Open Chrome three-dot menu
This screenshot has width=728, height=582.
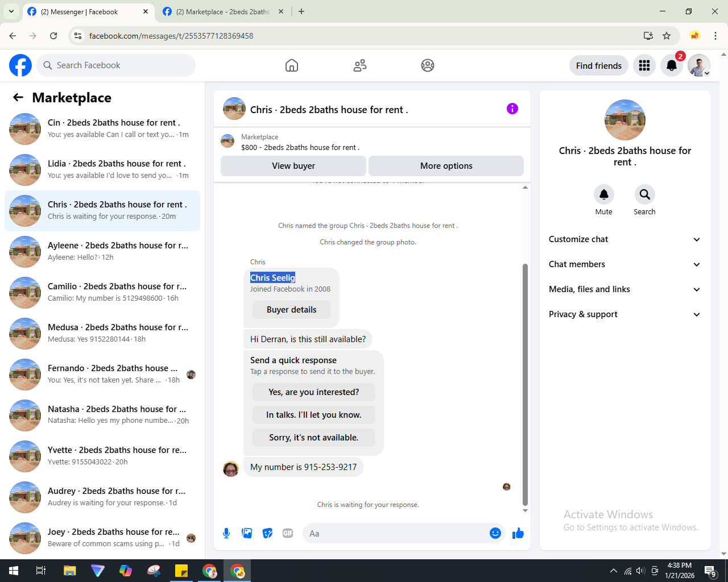point(715,36)
